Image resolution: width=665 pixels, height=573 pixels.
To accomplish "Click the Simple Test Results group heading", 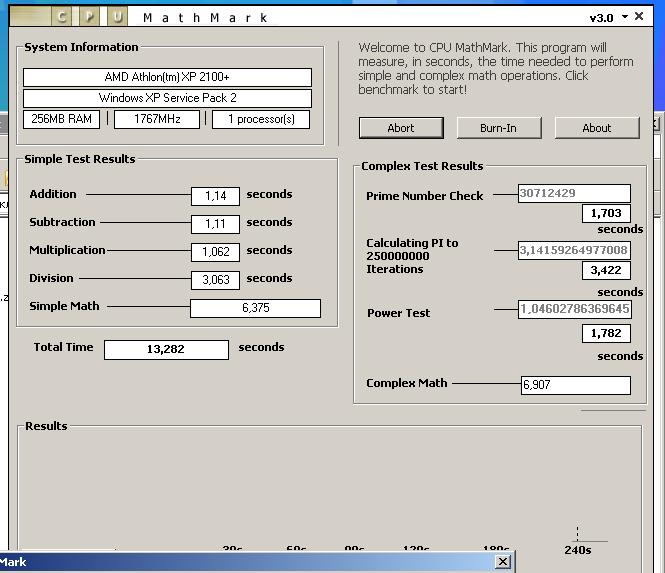I will click(80, 159).
